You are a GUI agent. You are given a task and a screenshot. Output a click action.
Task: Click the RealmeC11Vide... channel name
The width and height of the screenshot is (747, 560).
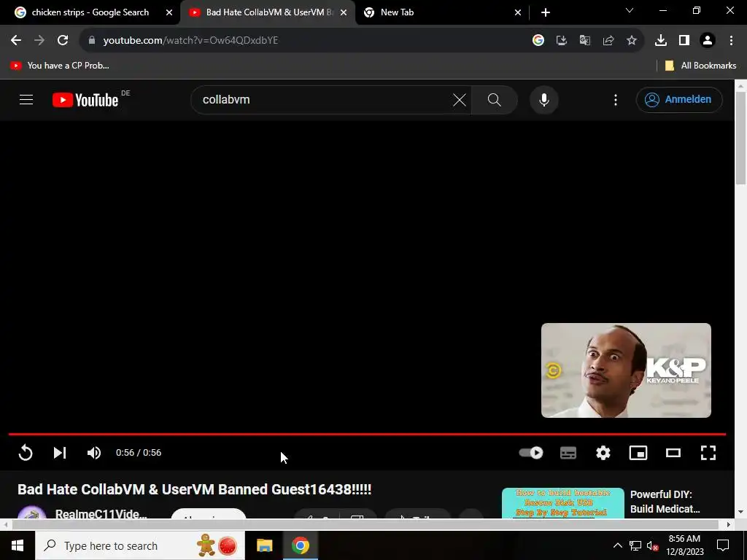[101, 513]
